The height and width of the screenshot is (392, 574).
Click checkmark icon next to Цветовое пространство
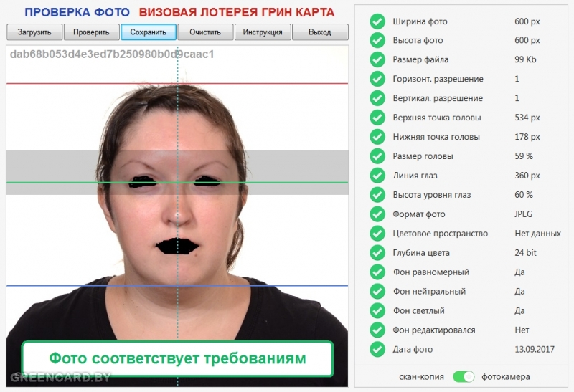coord(377,234)
